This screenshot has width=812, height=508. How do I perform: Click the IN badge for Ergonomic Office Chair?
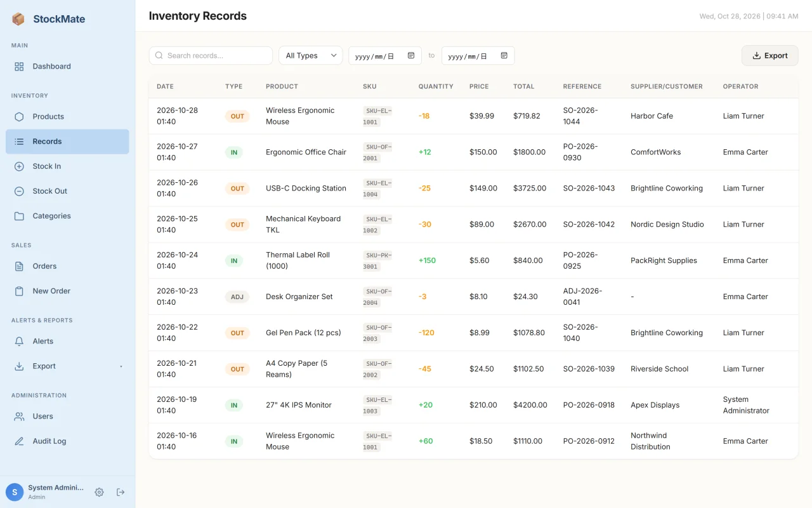coord(234,152)
